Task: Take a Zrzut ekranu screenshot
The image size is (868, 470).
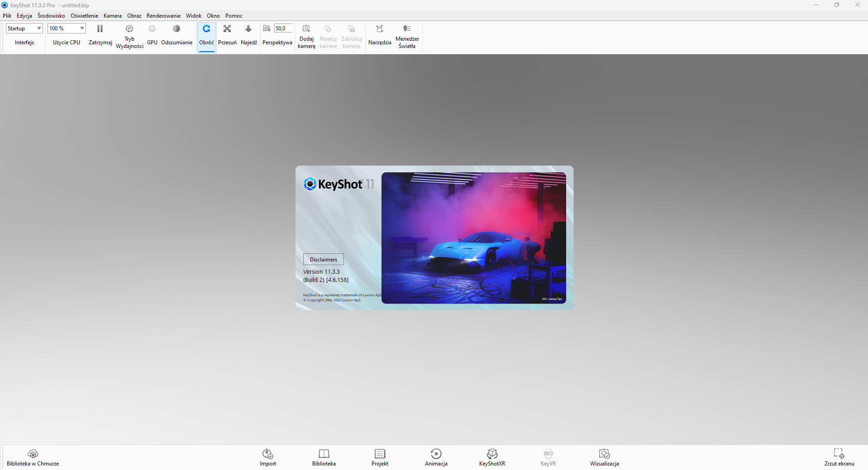Action: (839, 457)
